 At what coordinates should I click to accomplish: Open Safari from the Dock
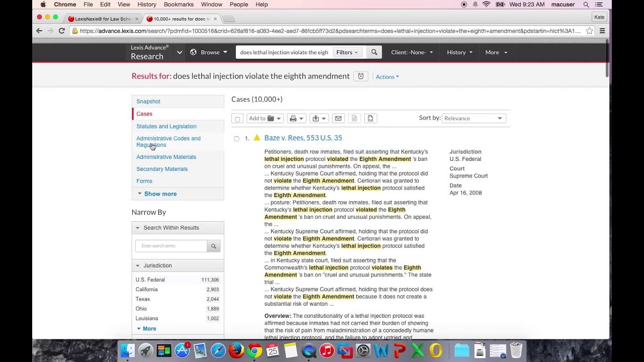218,350
